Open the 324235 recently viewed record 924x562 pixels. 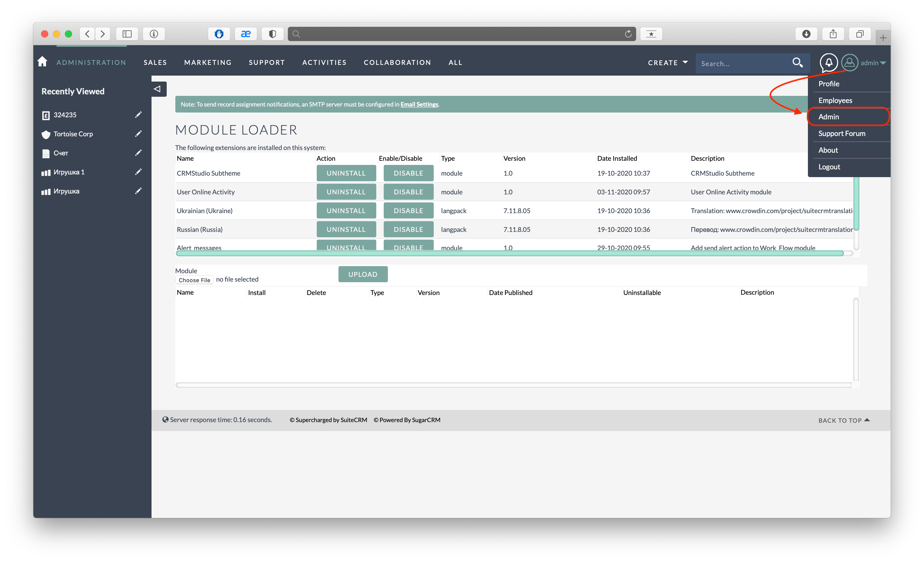(x=65, y=115)
